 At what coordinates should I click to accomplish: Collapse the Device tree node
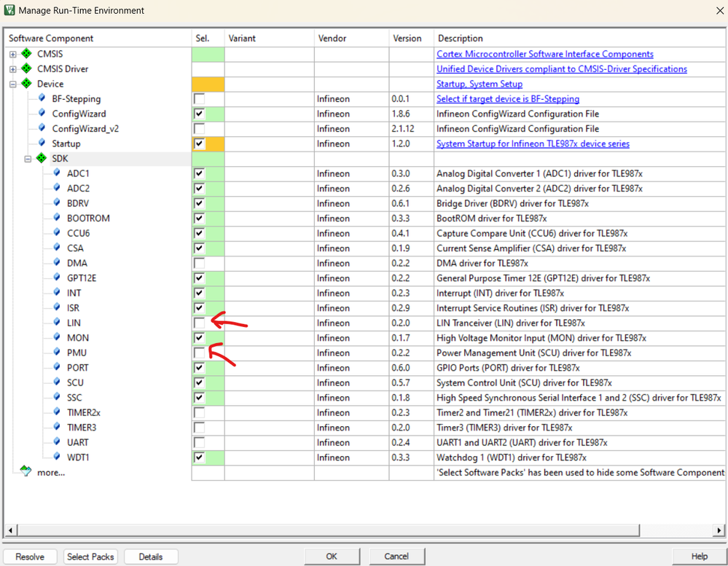pos(12,84)
